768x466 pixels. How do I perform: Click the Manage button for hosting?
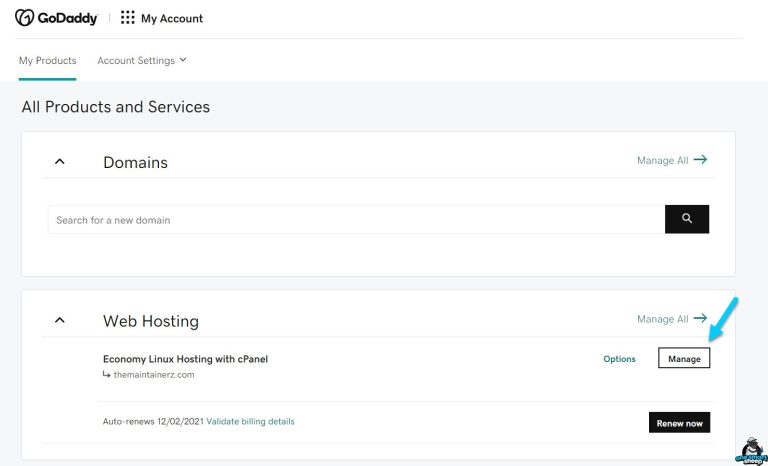tap(684, 359)
